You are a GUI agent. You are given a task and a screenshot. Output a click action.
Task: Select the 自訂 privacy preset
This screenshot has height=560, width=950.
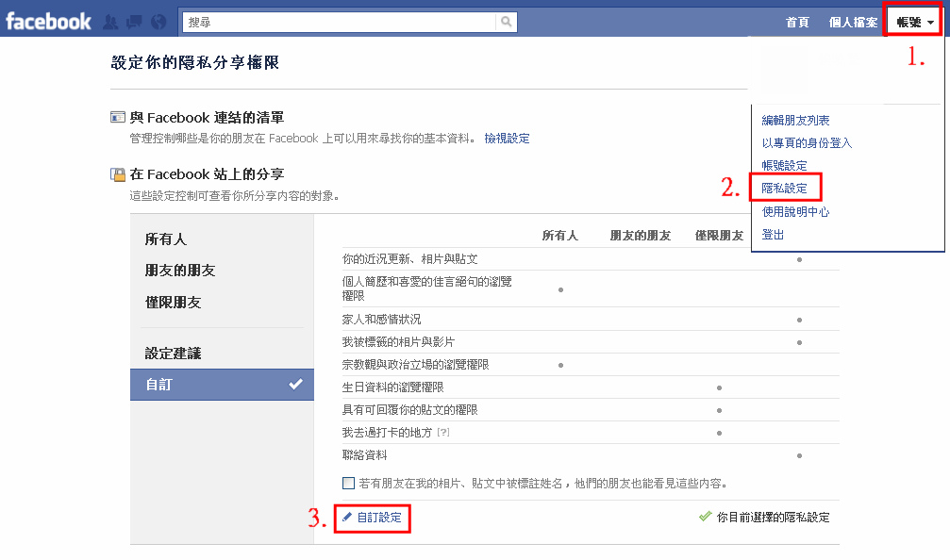[222, 385]
